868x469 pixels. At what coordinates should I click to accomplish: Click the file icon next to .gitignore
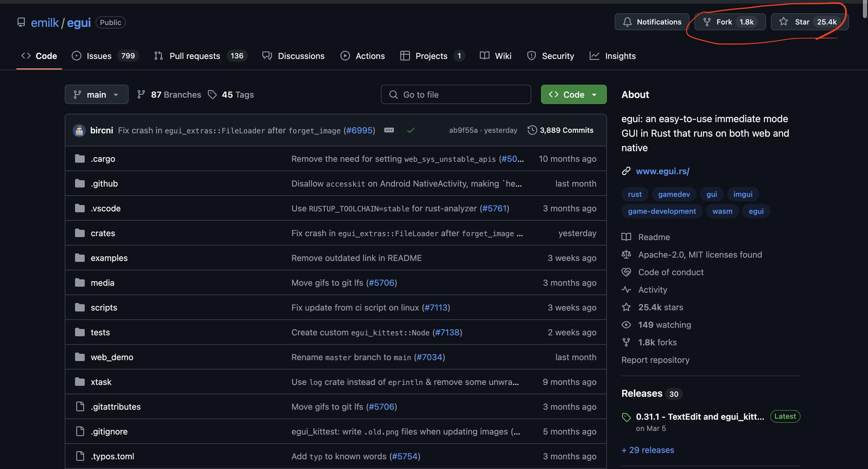80,431
